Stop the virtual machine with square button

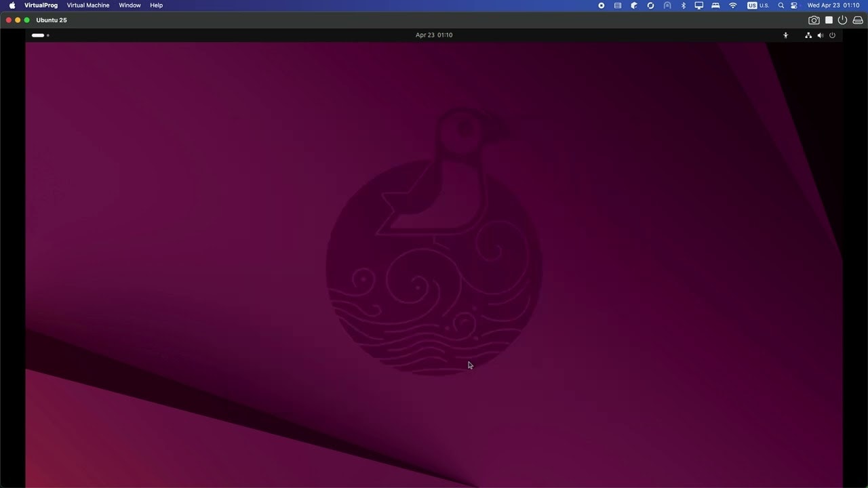(x=829, y=20)
